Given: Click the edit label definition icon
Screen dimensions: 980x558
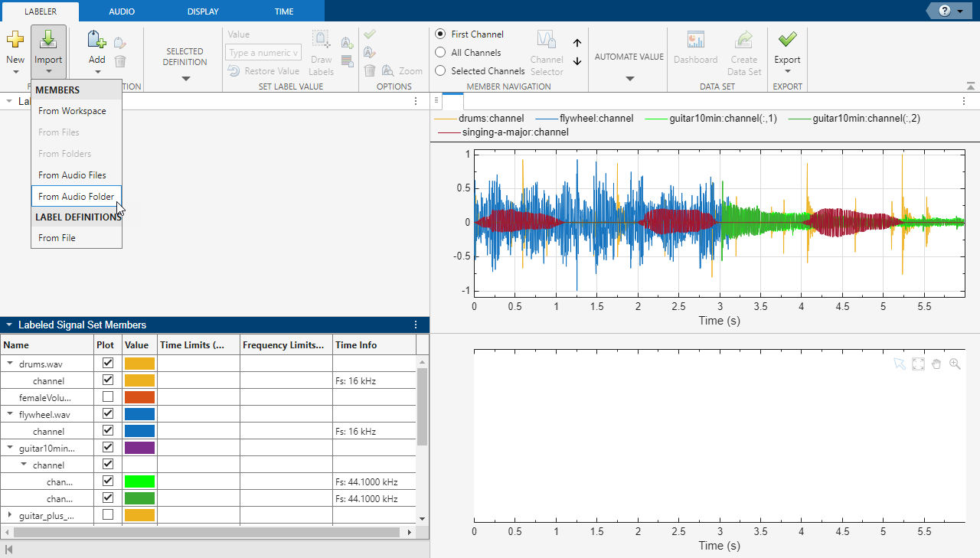Looking at the screenshot, I should pos(120,43).
